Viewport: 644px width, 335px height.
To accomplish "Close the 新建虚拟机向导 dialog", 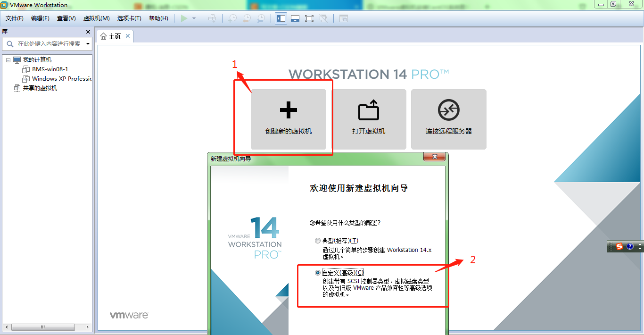I will click(x=434, y=157).
